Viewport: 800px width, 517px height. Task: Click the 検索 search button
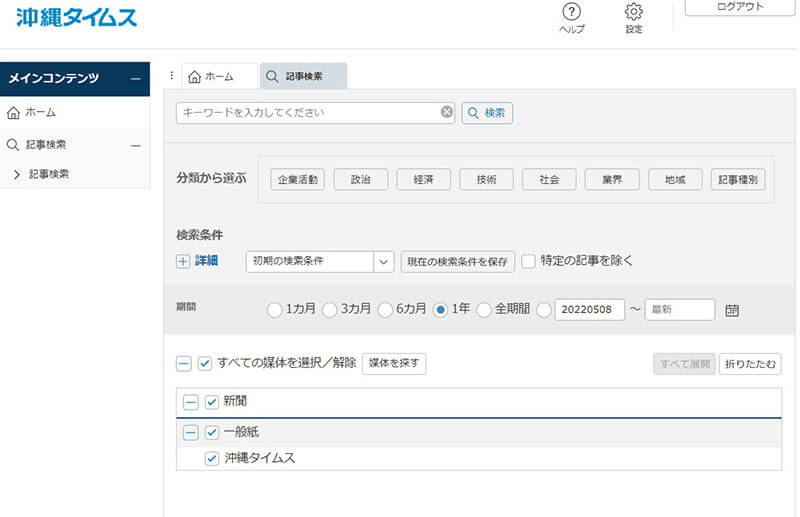point(487,113)
